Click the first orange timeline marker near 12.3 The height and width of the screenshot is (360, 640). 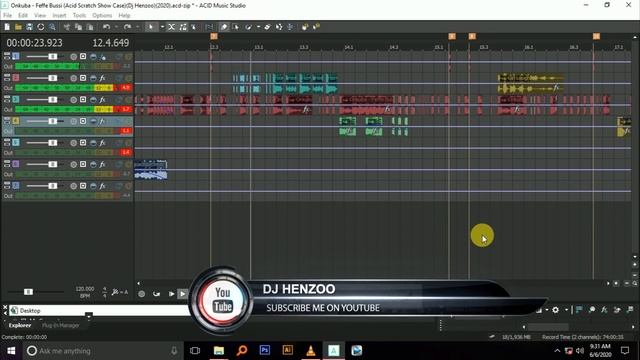214,36
